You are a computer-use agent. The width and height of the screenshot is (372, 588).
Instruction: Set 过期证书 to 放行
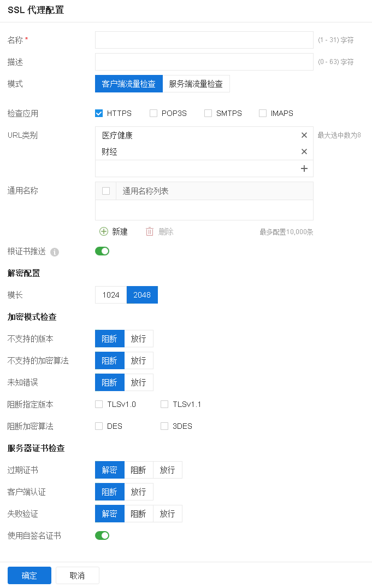(168, 470)
